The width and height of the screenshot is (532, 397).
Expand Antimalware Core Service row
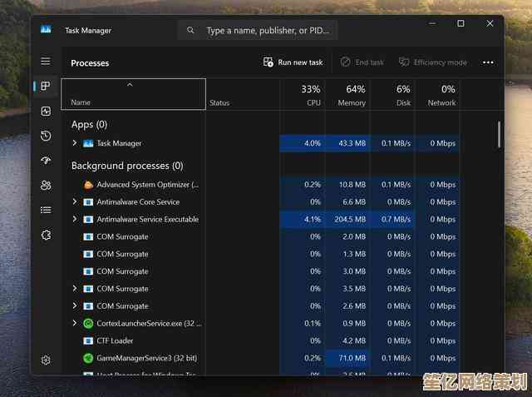click(x=75, y=202)
